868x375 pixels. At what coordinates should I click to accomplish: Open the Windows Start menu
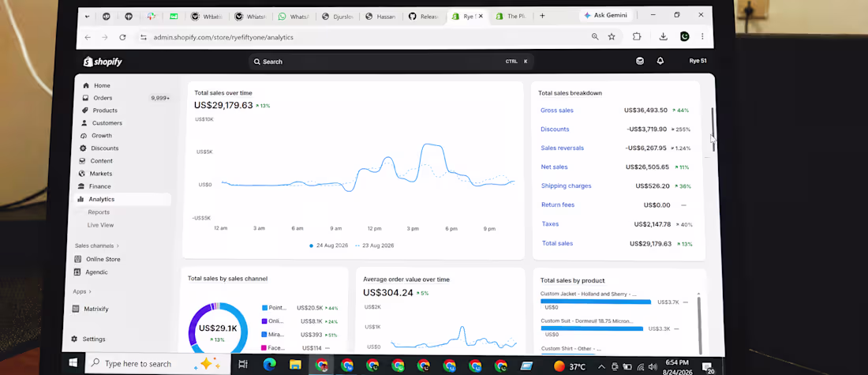73,363
